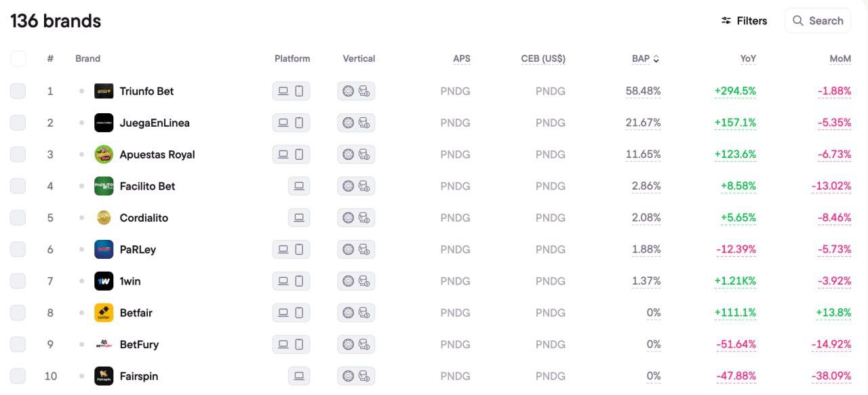Open the Cordialito brand name link
Image resolution: width=868 pixels, height=395 pixels.
[x=144, y=217]
